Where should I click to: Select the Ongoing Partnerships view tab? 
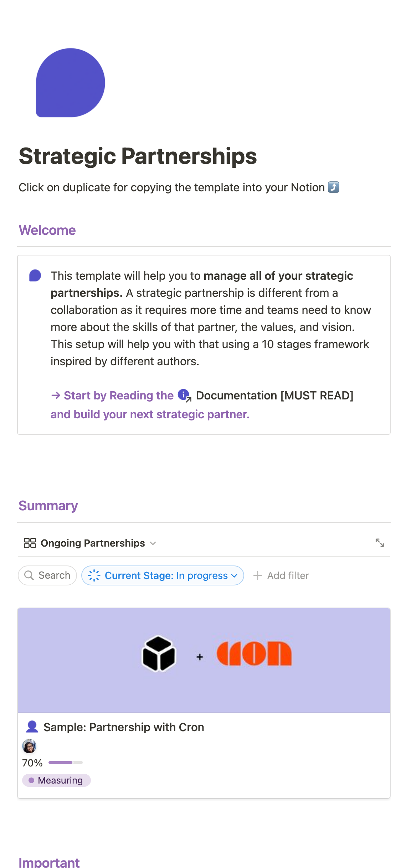(93, 543)
